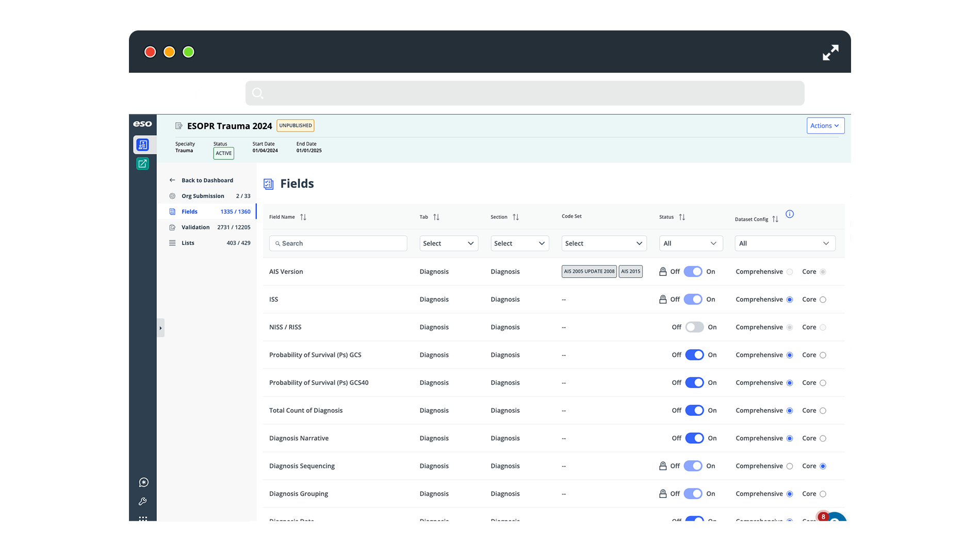Sort by Status column arrows
The image size is (980, 551).
click(682, 217)
